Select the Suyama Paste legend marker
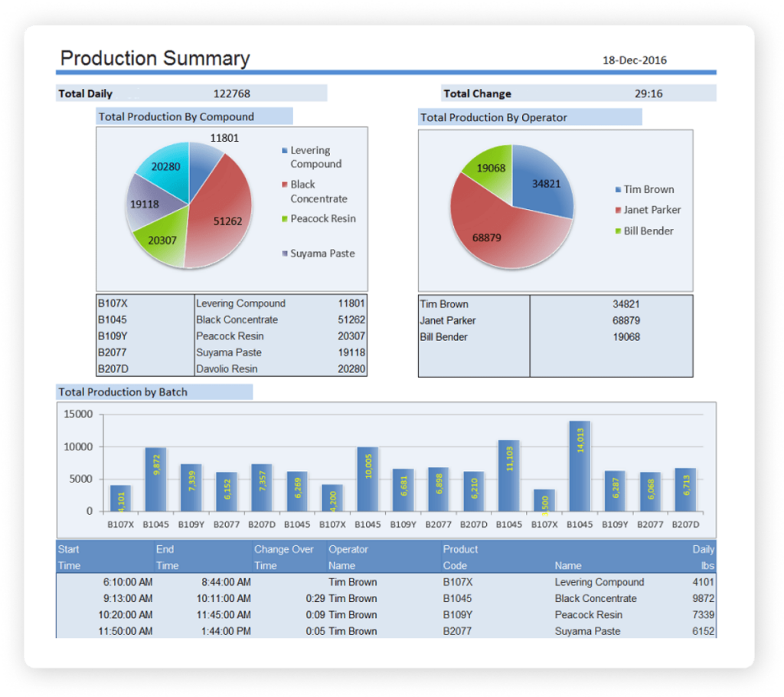Screen dimensions: 784x697 pos(285,254)
